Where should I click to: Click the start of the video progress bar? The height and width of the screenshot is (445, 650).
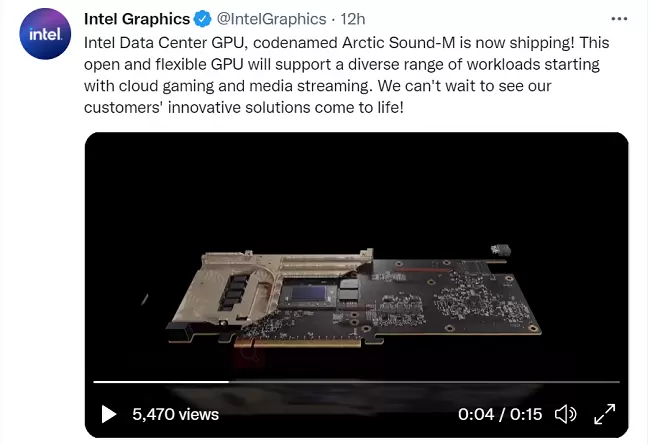(95, 382)
